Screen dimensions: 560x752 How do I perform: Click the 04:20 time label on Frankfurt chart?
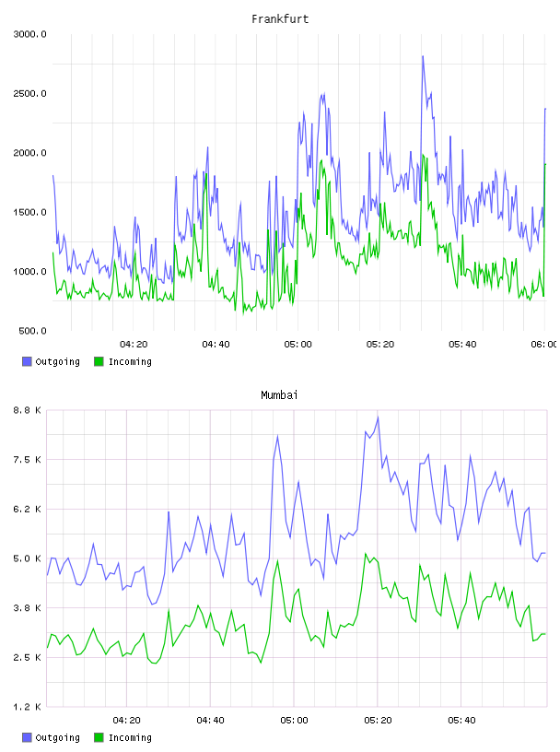click(134, 345)
